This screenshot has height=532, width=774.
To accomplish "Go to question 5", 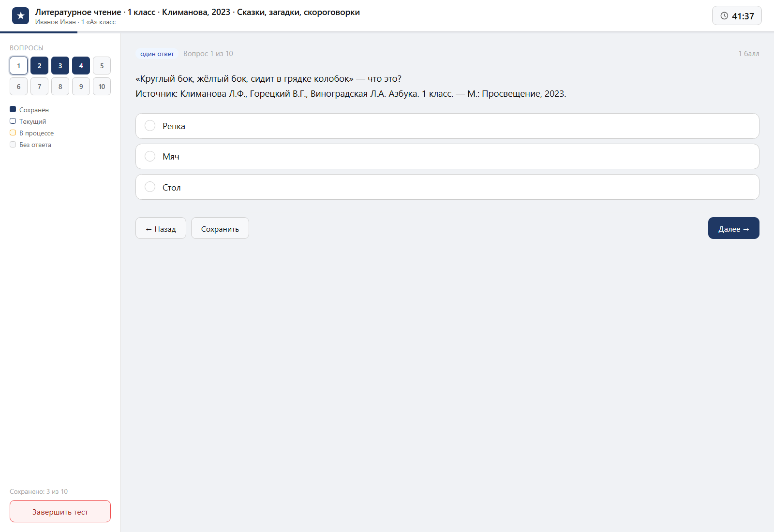I will 102,66.
